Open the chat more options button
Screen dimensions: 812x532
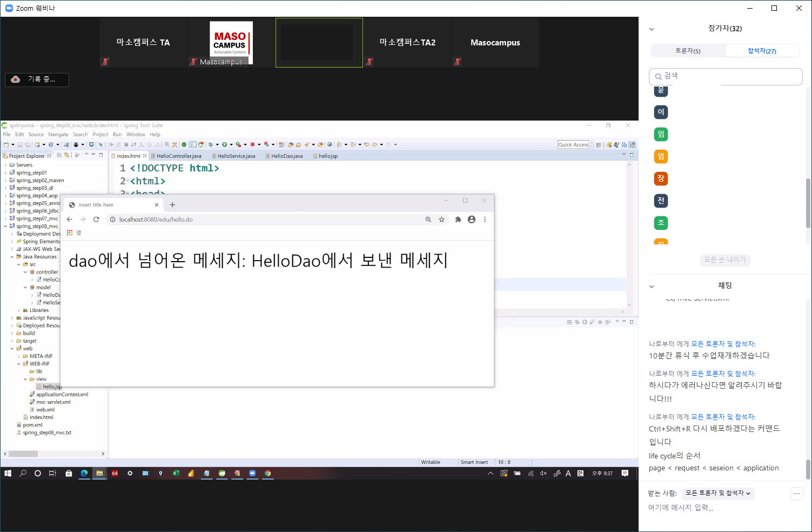(x=796, y=493)
